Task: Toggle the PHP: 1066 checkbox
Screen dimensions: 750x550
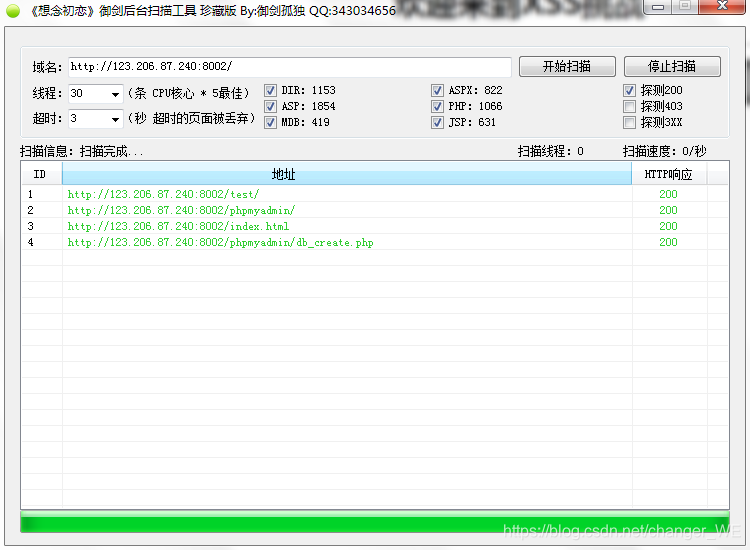Action: [437, 106]
